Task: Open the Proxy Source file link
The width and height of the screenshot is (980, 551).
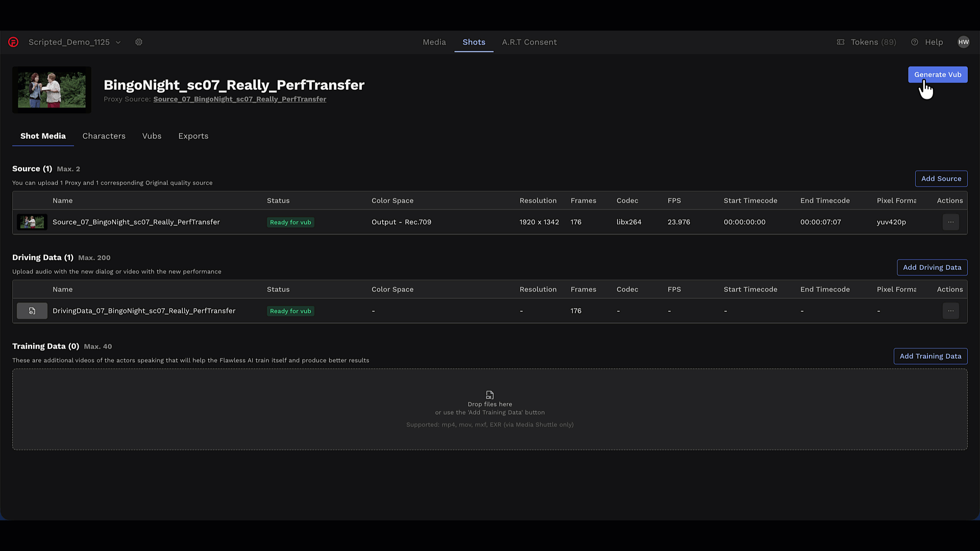Action: click(x=239, y=99)
